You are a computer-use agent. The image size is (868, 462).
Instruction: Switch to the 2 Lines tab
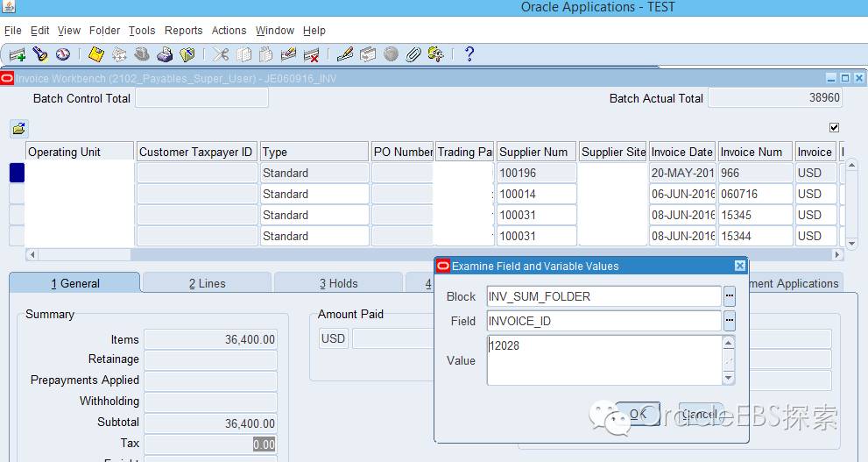(x=207, y=283)
